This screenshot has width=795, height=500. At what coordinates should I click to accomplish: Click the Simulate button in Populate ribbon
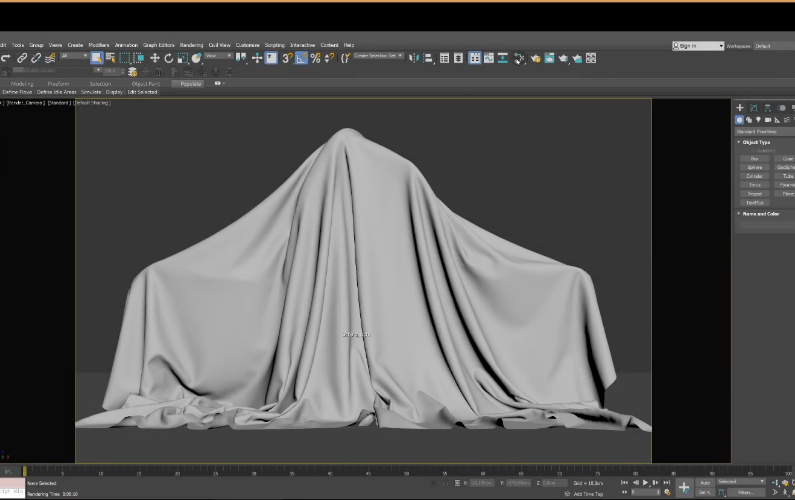click(91, 92)
